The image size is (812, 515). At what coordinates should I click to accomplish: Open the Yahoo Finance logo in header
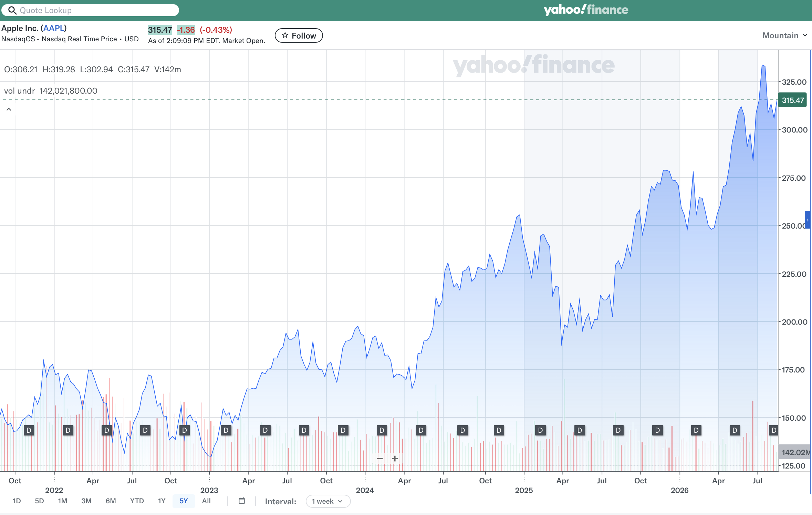click(586, 10)
